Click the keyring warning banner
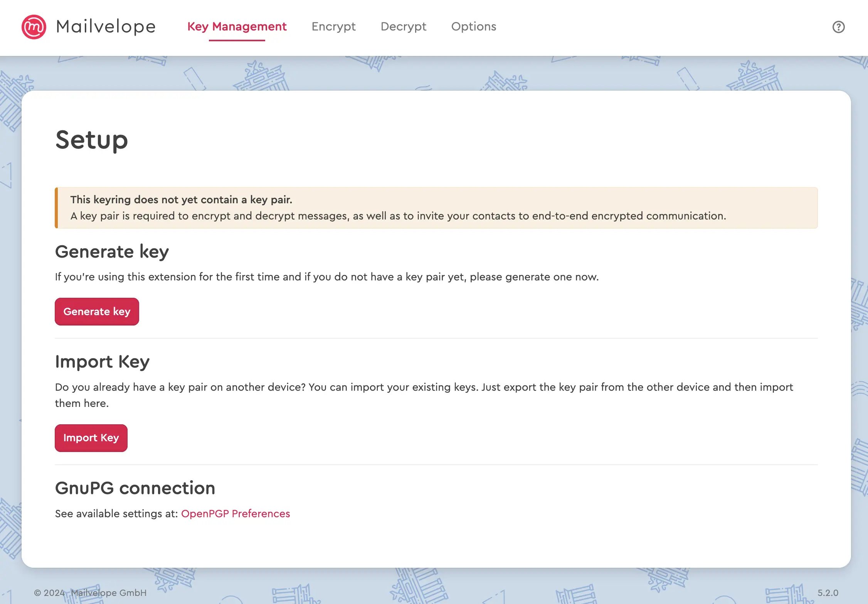 tap(436, 208)
